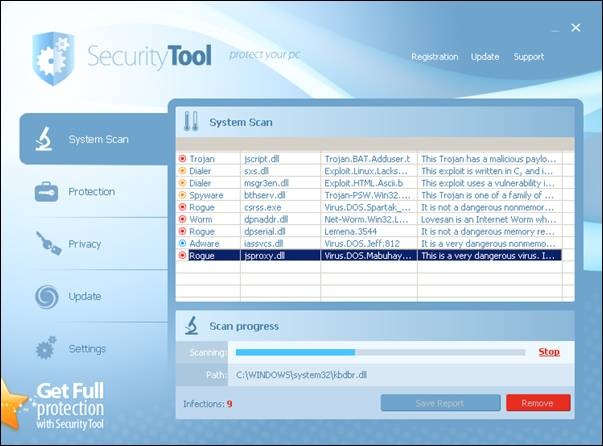Click the Settings gears icon

tap(46, 348)
